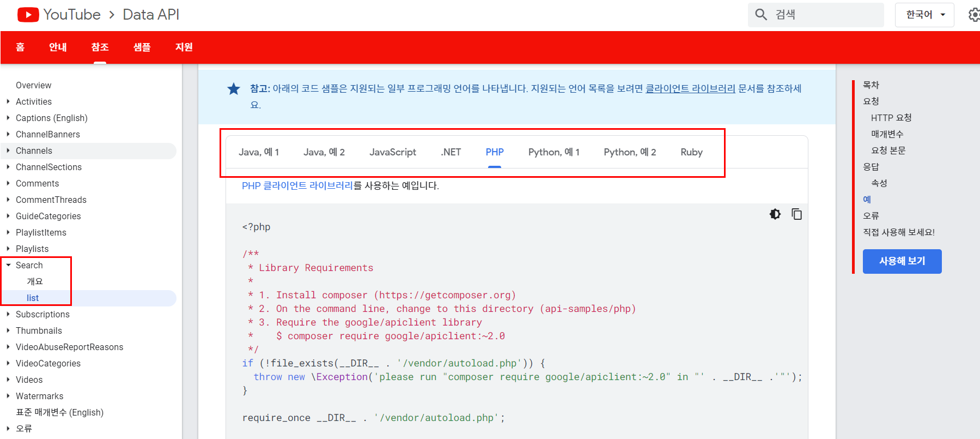Click the YouTube breadcrumb text

tap(72, 15)
